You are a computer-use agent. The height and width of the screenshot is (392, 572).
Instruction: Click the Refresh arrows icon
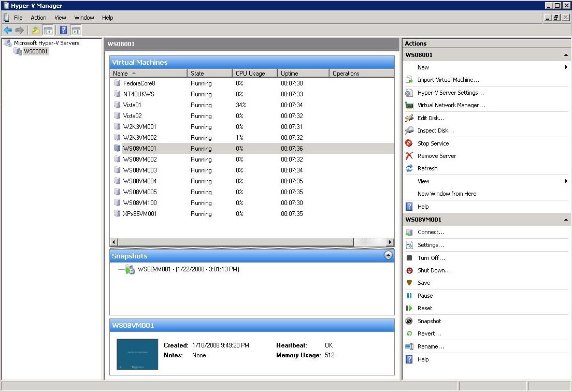click(409, 168)
